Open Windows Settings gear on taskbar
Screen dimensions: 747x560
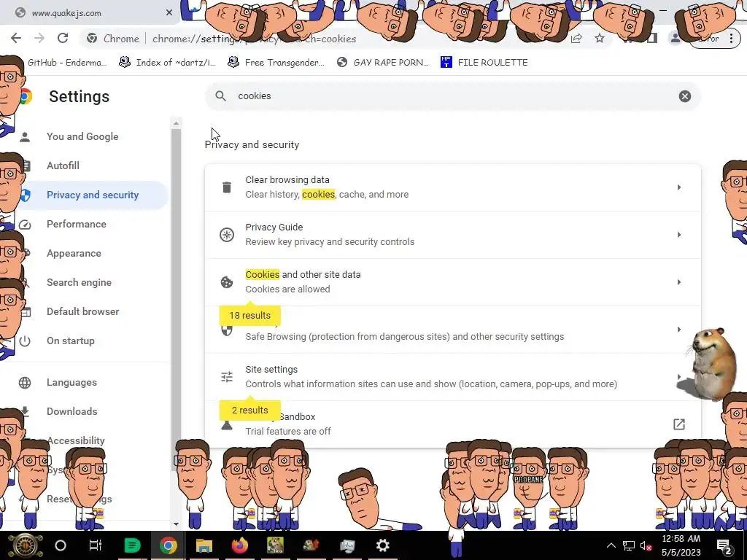click(382, 545)
